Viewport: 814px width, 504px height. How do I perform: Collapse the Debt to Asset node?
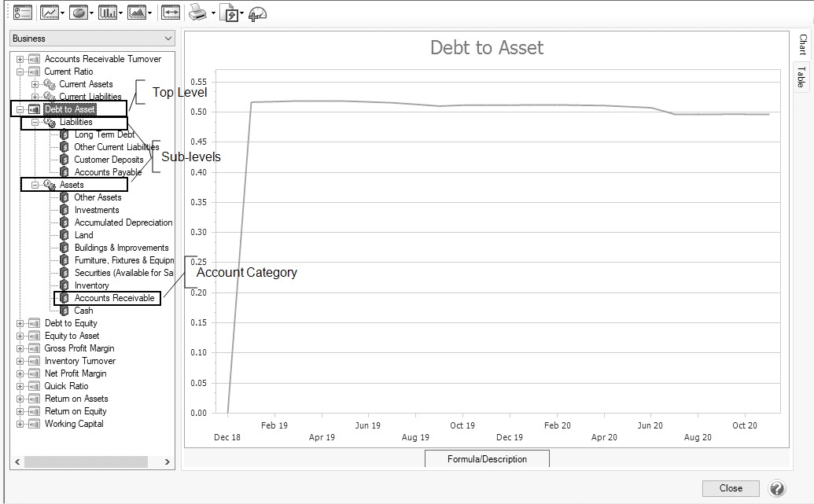click(20, 109)
